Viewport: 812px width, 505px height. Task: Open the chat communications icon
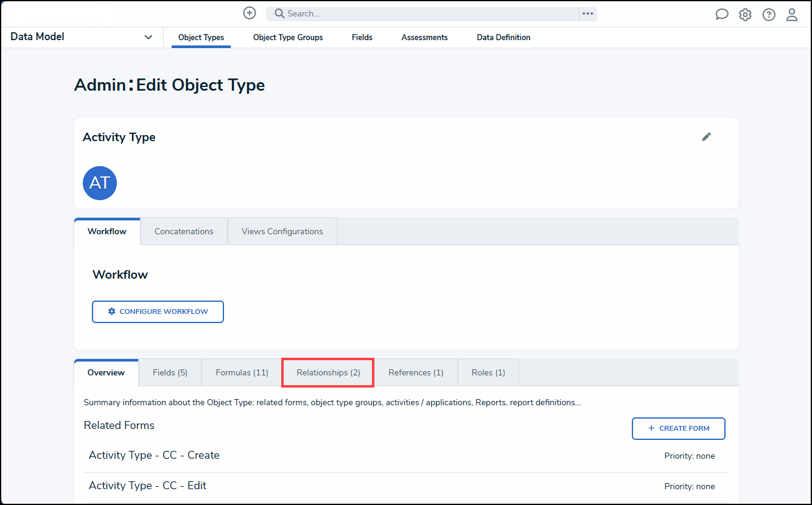click(722, 15)
